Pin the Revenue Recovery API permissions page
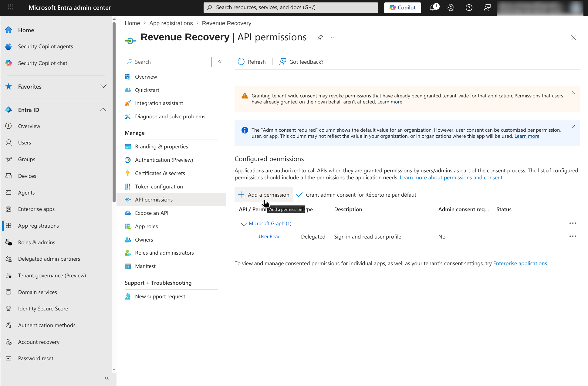This screenshot has height=386, width=588. (320, 38)
